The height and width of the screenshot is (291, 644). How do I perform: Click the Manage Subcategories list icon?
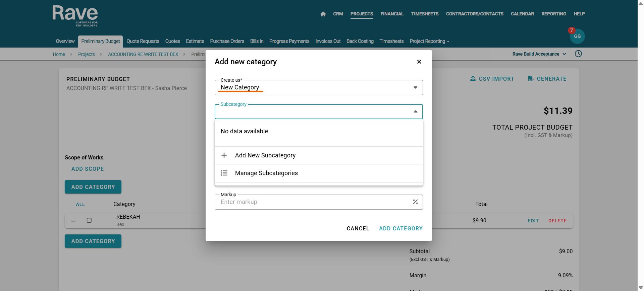tap(224, 173)
